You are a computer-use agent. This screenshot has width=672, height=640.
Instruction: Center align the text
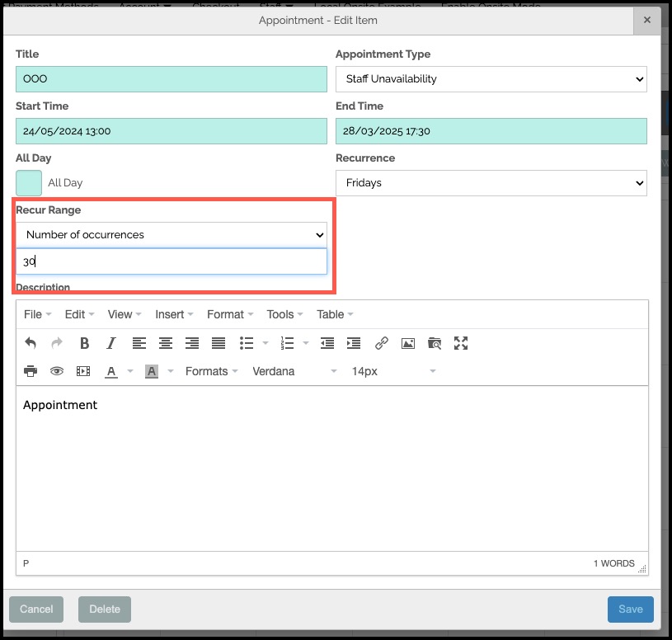(x=166, y=343)
